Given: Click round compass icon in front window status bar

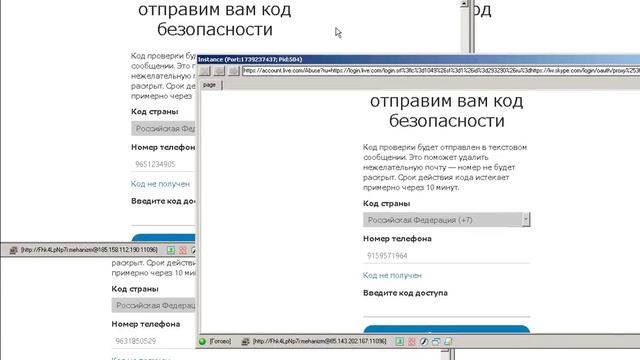Looking at the screenshot, I should click(x=424, y=341).
